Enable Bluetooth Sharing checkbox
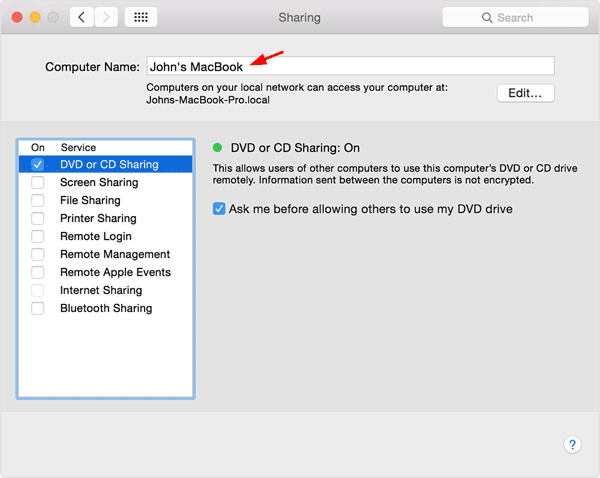 tap(38, 309)
